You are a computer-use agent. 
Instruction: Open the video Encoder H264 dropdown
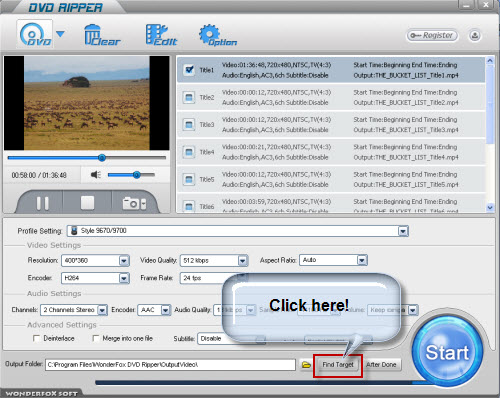coord(95,278)
